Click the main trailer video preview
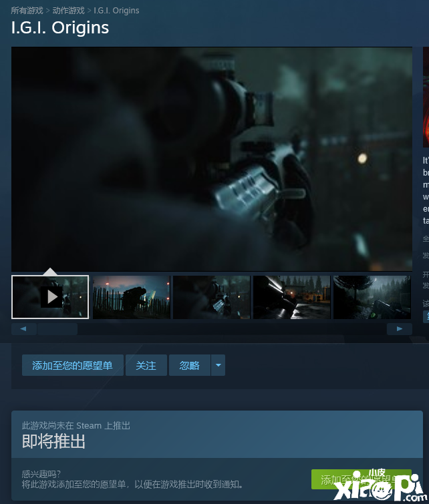 212,159
